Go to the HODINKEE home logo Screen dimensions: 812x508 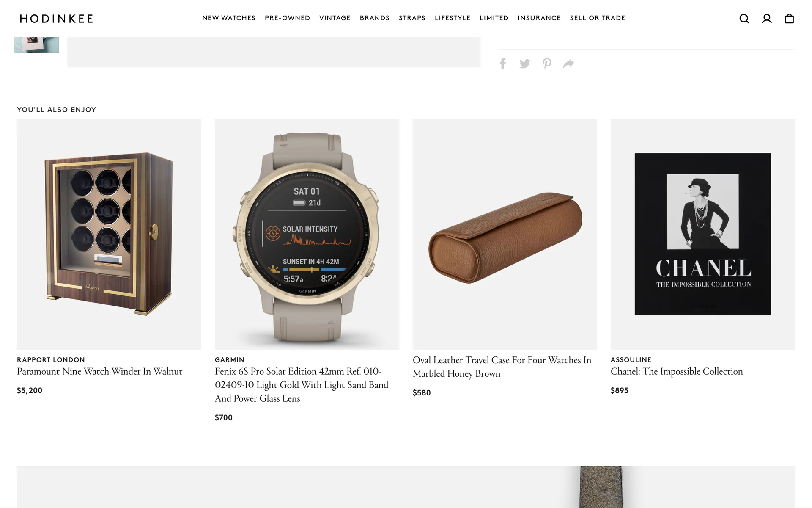56,19
